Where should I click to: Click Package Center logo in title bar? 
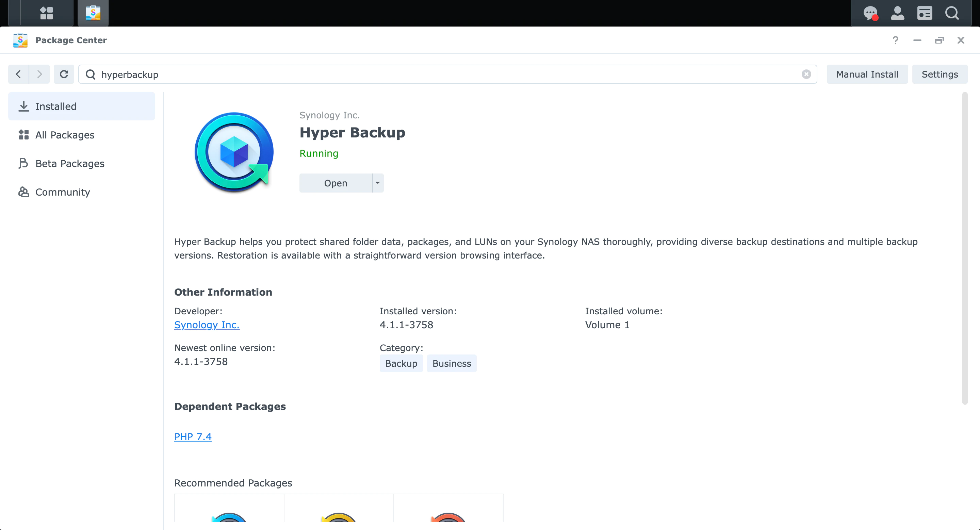click(x=20, y=40)
